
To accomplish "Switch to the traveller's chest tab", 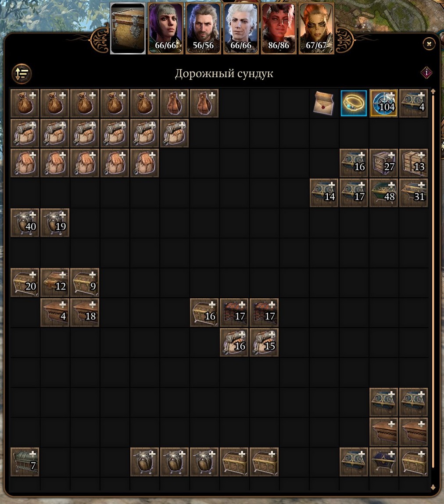I will coord(128,28).
